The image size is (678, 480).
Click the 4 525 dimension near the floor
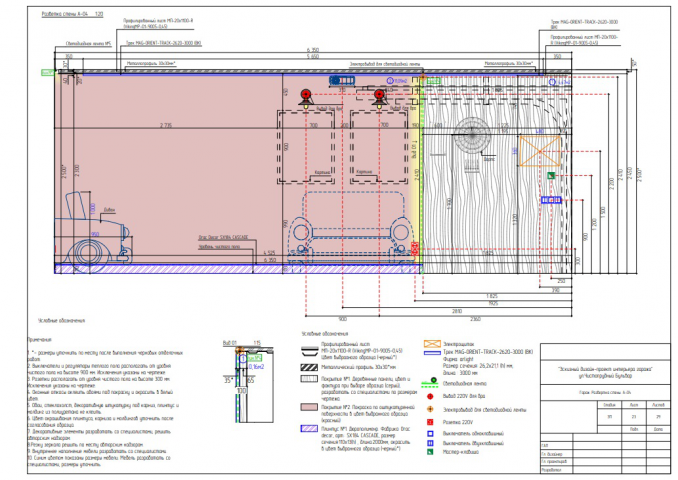pyautogui.click(x=270, y=253)
